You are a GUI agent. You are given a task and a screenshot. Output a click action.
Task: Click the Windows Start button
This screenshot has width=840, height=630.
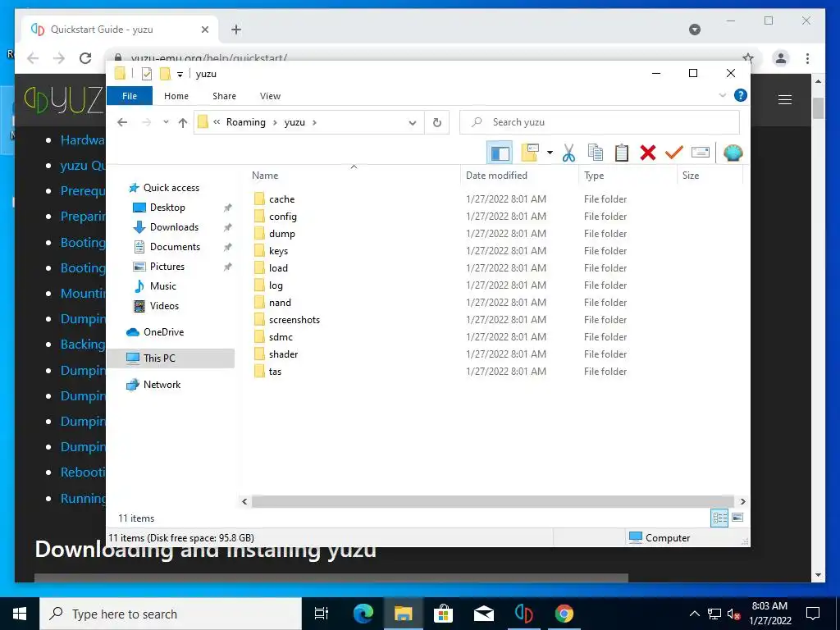coord(20,614)
